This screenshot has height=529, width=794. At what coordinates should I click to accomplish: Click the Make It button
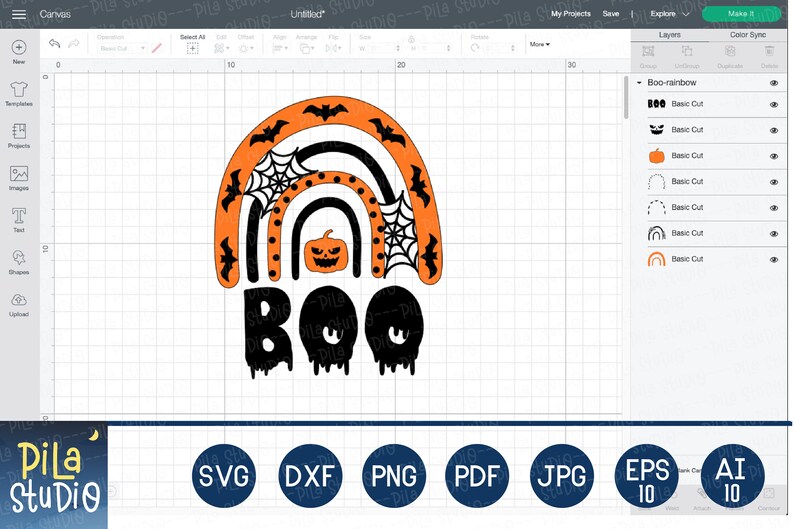pyautogui.click(x=741, y=14)
